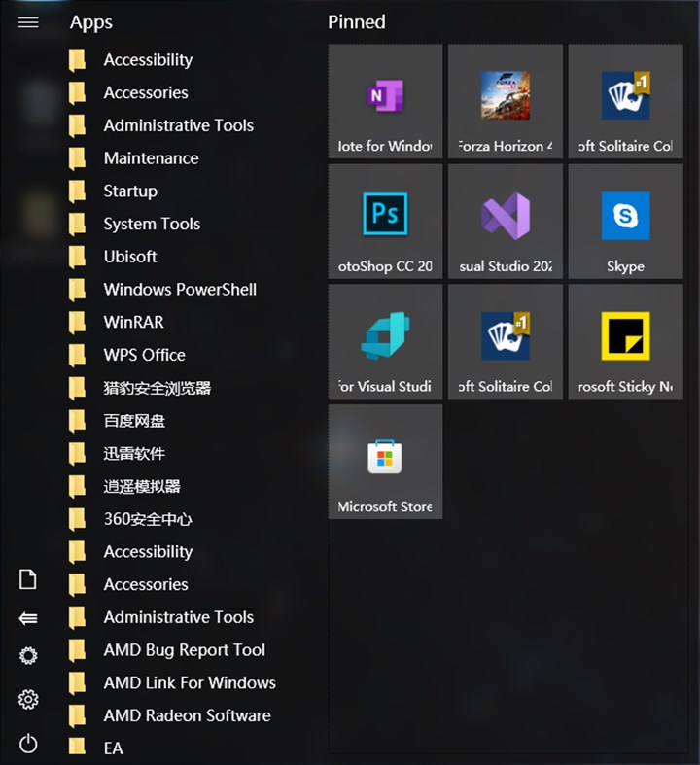Open the hamburger menu beside Apps
The image size is (700, 765).
click(28, 22)
